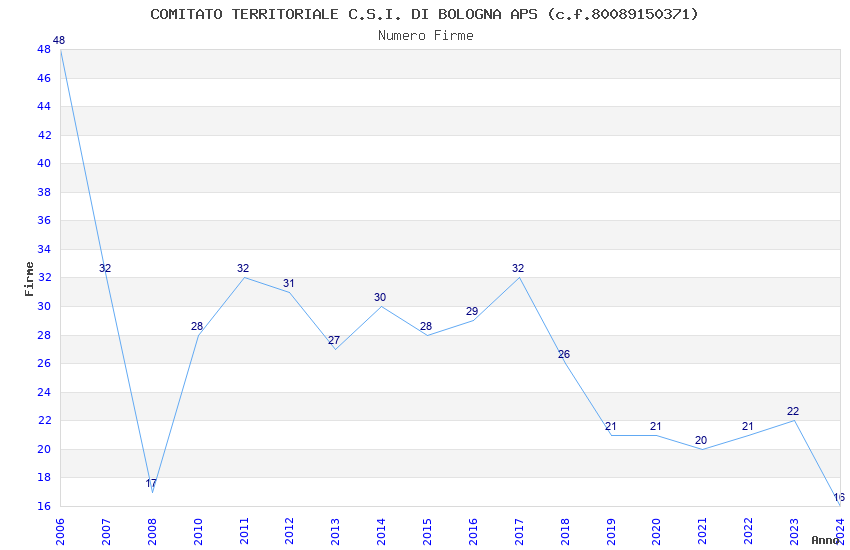
Task: Click the data label 20 for 2021
Action: pyautogui.click(x=701, y=441)
